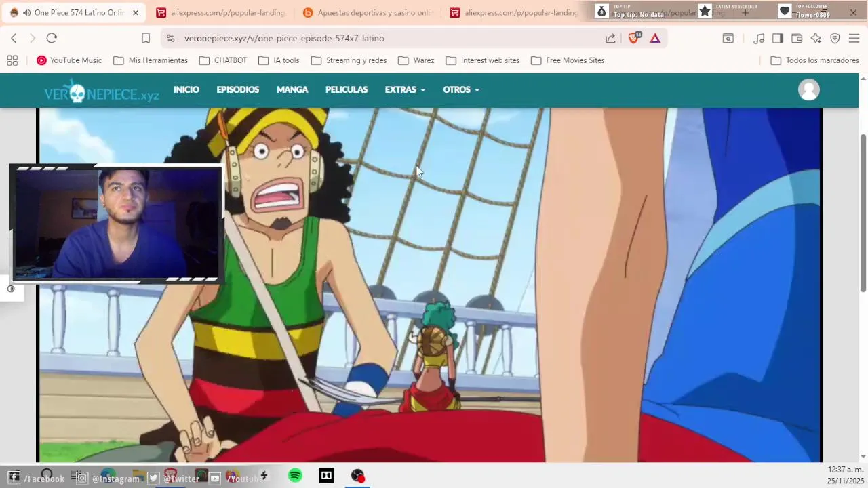868x488 pixels.
Task: Open the Brave VPN shield icon
Action: (835, 39)
